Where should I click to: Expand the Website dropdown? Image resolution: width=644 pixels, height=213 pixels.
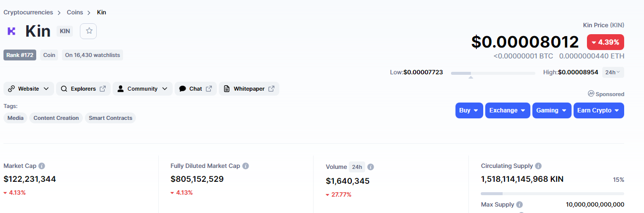tap(29, 89)
